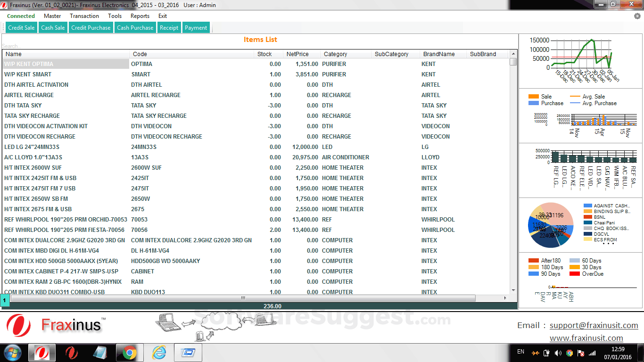This screenshot has width=644, height=362.
Task: Visit the www.fraxinusit.com link
Action: tap(586, 338)
